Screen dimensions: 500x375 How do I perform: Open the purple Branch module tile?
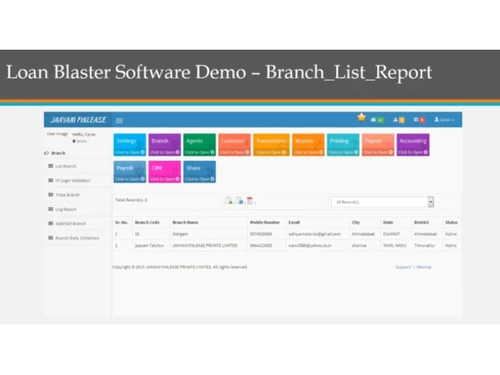pos(165,145)
